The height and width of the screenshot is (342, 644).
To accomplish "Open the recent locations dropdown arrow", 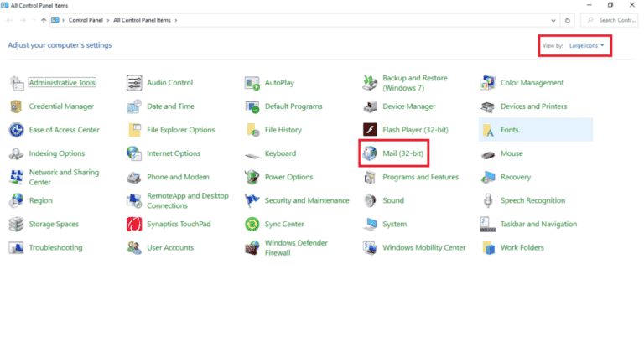I will (33, 19).
